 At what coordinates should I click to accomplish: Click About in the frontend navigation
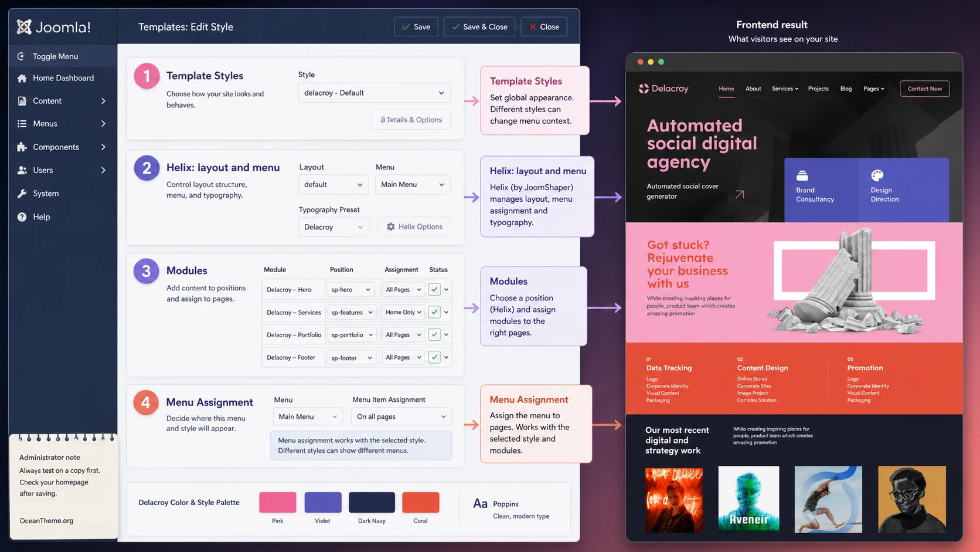pyautogui.click(x=753, y=89)
